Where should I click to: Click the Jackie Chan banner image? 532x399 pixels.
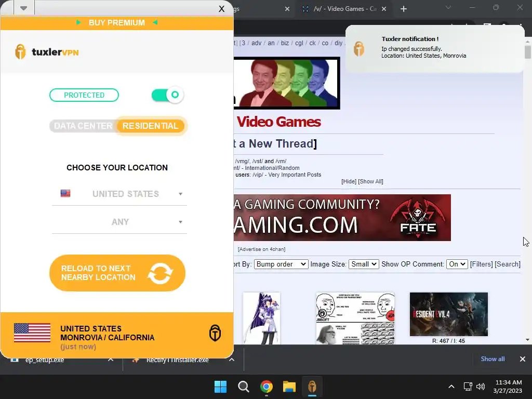(287, 83)
